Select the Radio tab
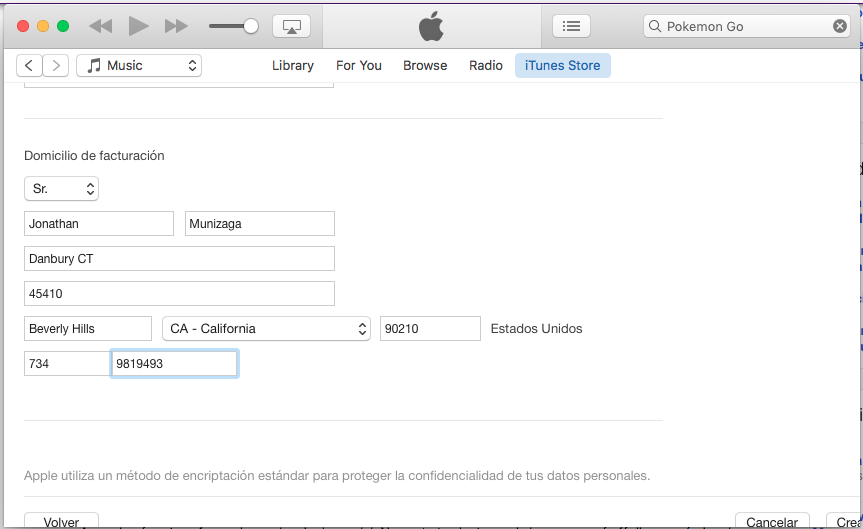This screenshot has height=529, width=863. (x=486, y=66)
